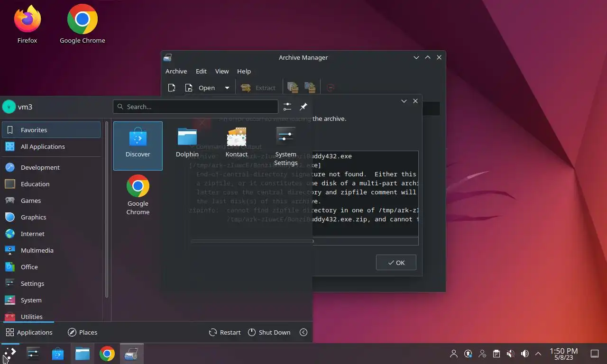Open View menu in Archive Manager

pyautogui.click(x=222, y=71)
